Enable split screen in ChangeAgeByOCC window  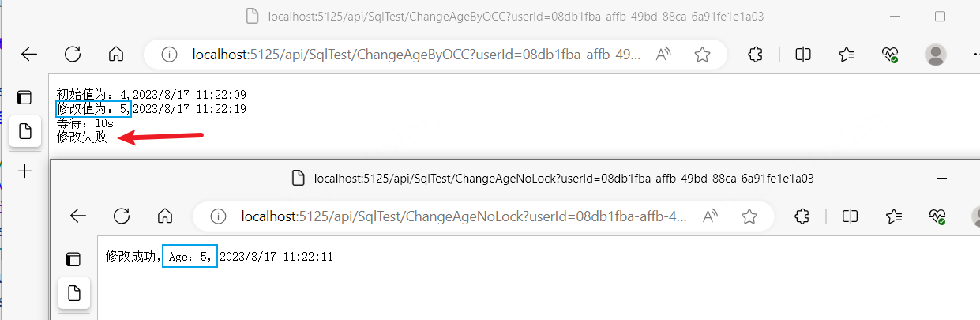pos(803,55)
